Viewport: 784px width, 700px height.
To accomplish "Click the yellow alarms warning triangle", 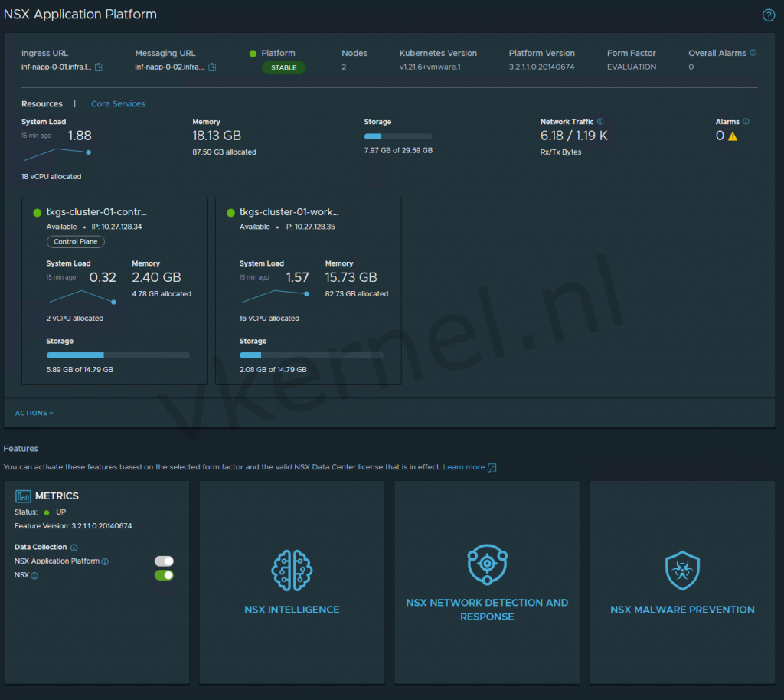I will [x=732, y=136].
